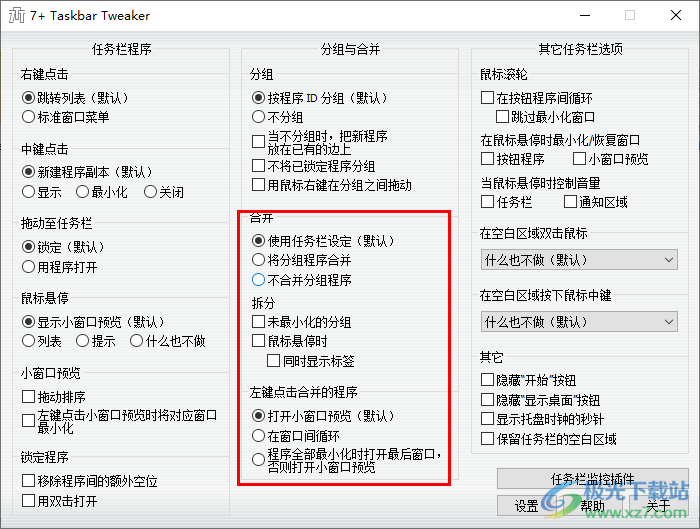Viewport: 700px width, 529px height.
Task: Select 使用任务栏设定（默认） combine option
Action: 258,241
